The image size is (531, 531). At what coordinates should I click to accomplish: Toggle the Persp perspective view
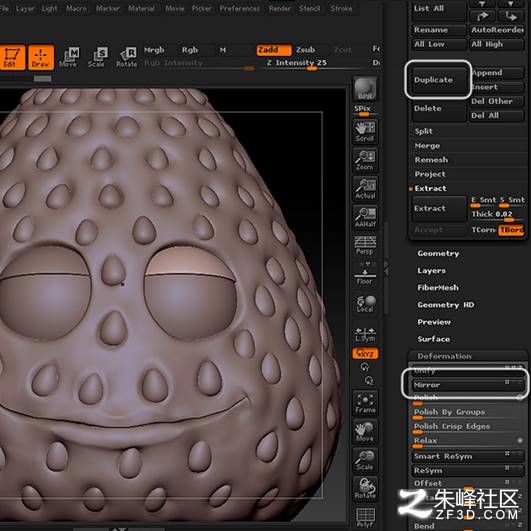[365, 245]
